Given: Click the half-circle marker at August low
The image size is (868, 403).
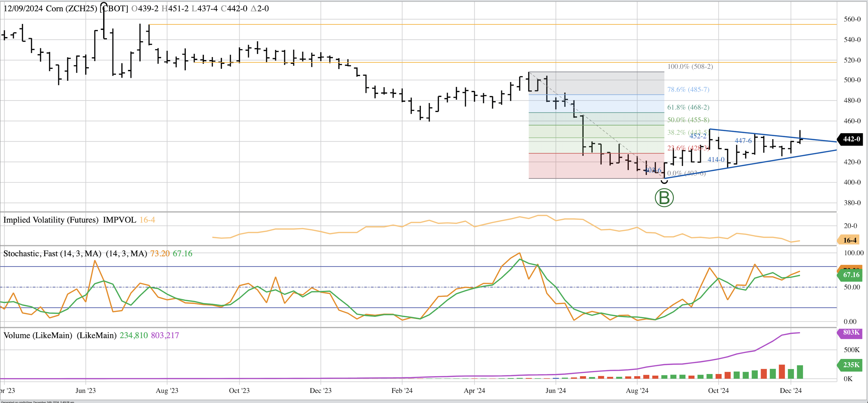Looking at the screenshot, I should pyautogui.click(x=664, y=181).
